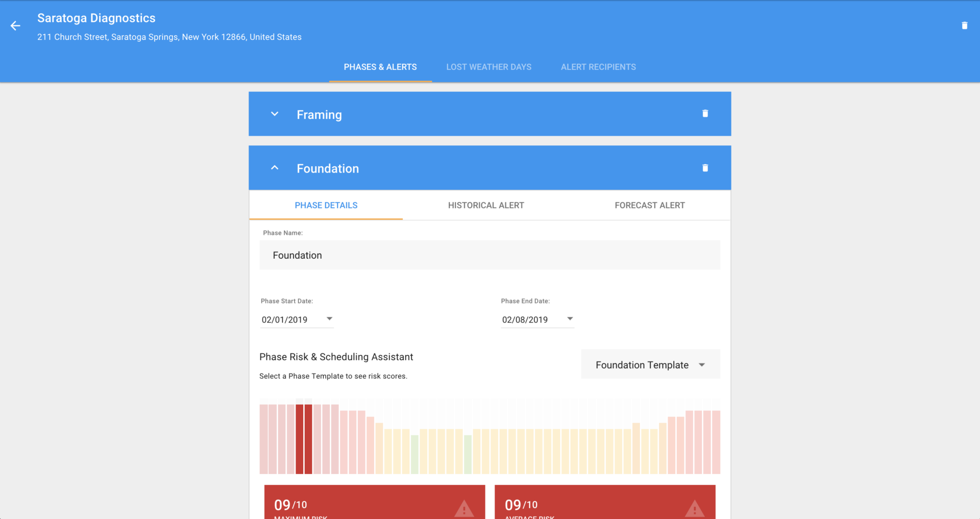Open the Phase End Date dropdown
This screenshot has width=980, height=519.
570,319
